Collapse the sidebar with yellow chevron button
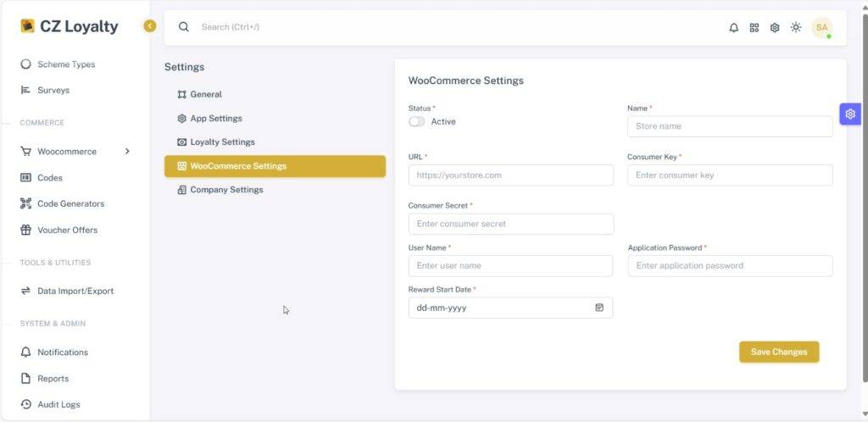The image size is (868, 422). tap(149, 26)
